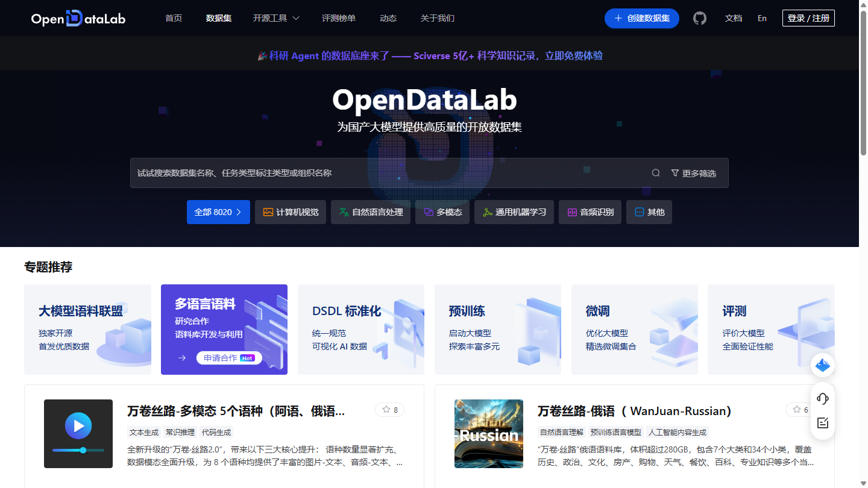Open the Sciverse announcement banner
The image size is (868, 488).
[430, 55]
